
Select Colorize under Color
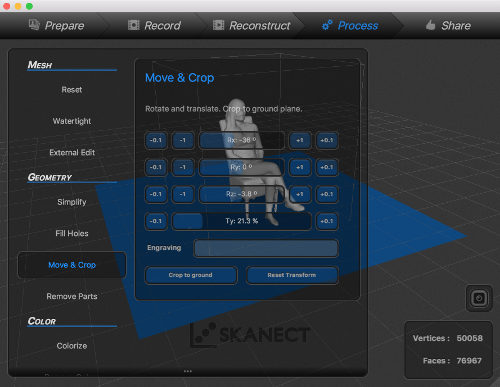click(x=72, y=346)
